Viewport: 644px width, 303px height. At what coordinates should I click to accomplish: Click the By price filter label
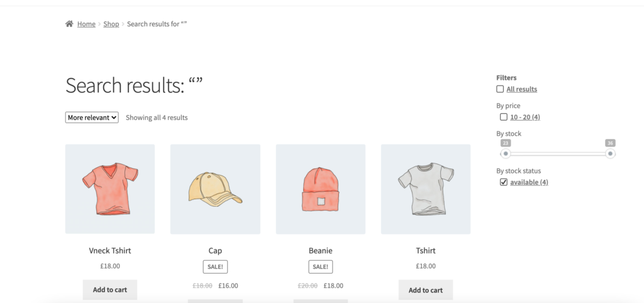[x=508, y=106]
